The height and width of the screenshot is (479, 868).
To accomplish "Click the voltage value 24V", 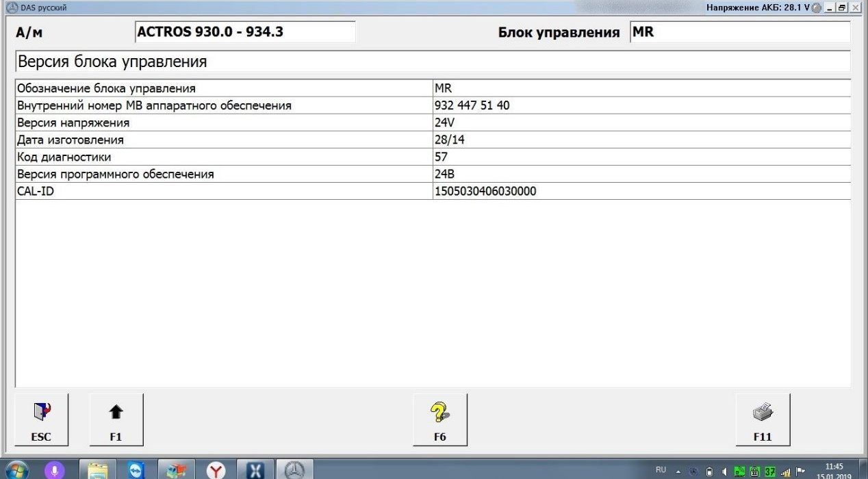I will (445, 122).
